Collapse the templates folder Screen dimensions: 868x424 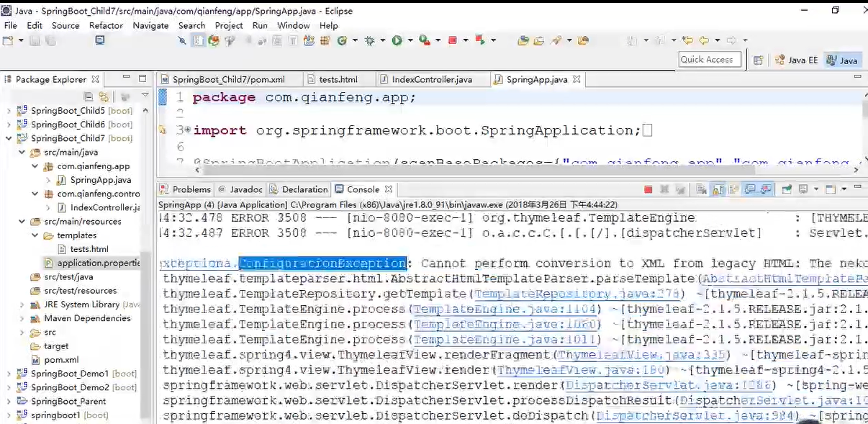click(x=35, y=235)
